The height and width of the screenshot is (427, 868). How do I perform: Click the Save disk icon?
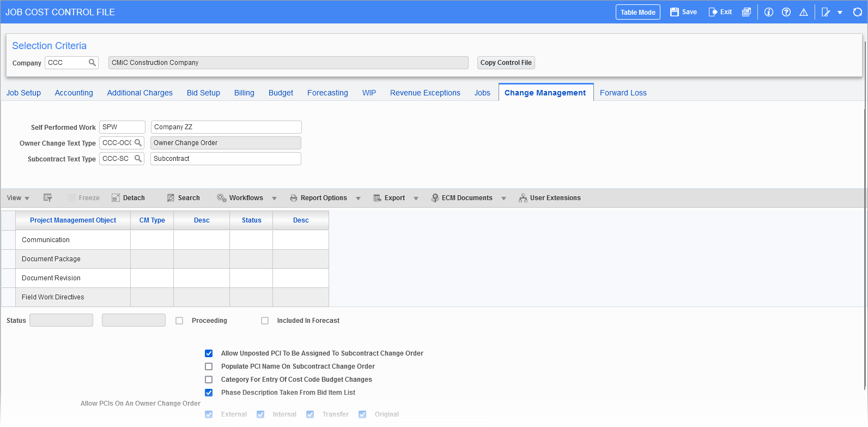(x=675, y=12)
